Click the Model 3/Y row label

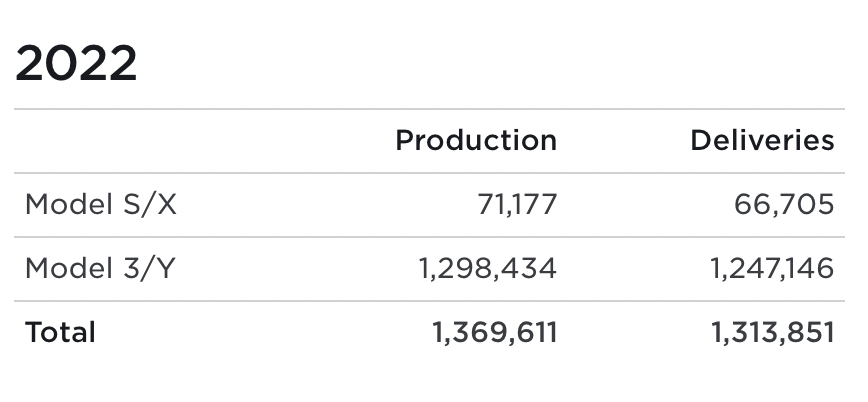100,269
